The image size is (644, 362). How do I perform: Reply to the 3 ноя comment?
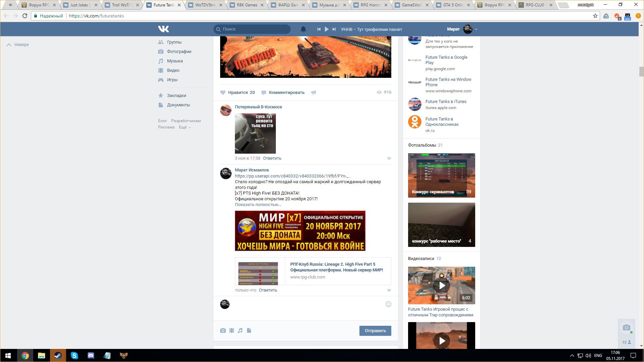pos(272,158)
